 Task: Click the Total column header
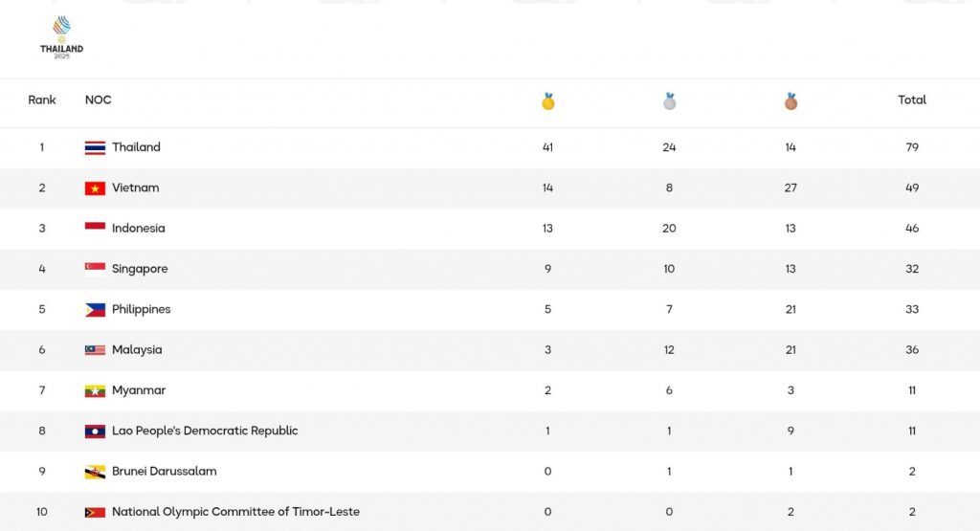click(912, 100)
